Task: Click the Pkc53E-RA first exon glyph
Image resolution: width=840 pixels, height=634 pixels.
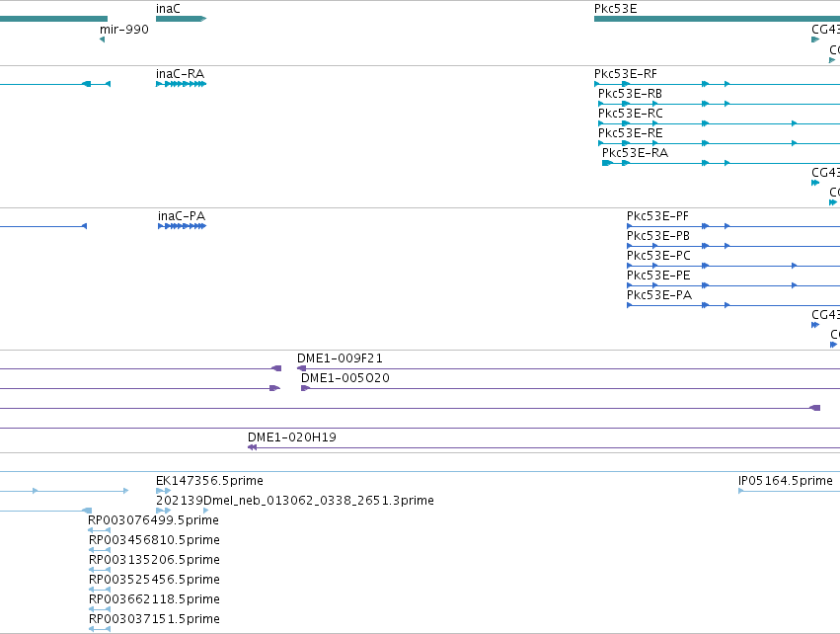Action: [x=607, y=163]
